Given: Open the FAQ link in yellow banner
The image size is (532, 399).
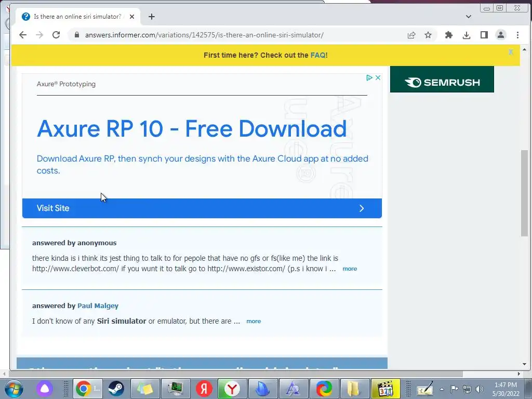Looking at the screenshot, I should pos(318,55).
